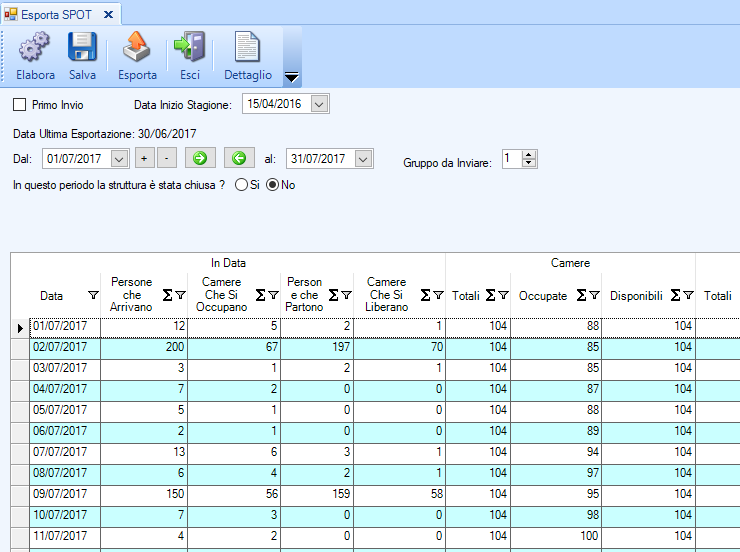
Task: Open the al end date dropdown
Action: click(363, 159)
